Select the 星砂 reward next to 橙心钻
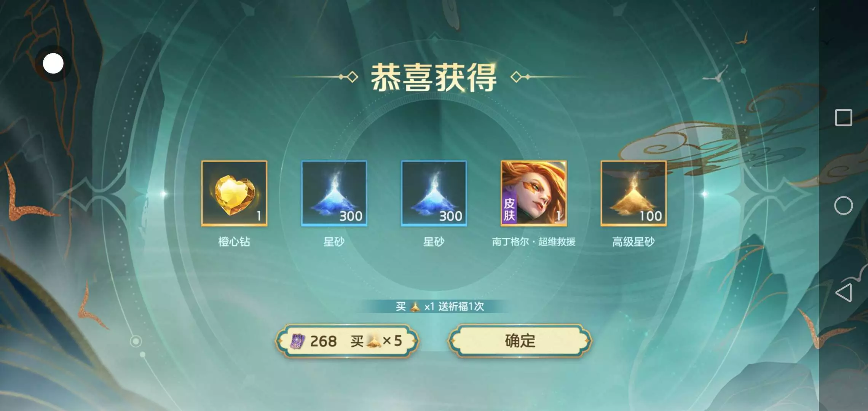 (x=334, y=193)
